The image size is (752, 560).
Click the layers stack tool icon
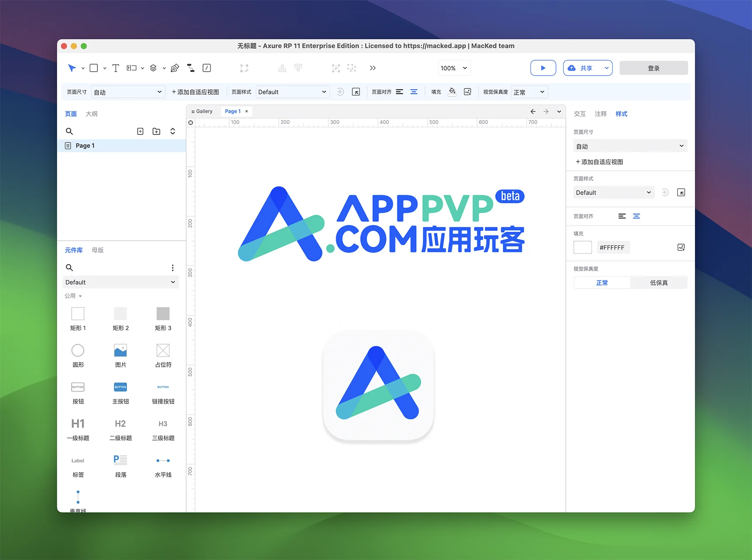point(153,68)
